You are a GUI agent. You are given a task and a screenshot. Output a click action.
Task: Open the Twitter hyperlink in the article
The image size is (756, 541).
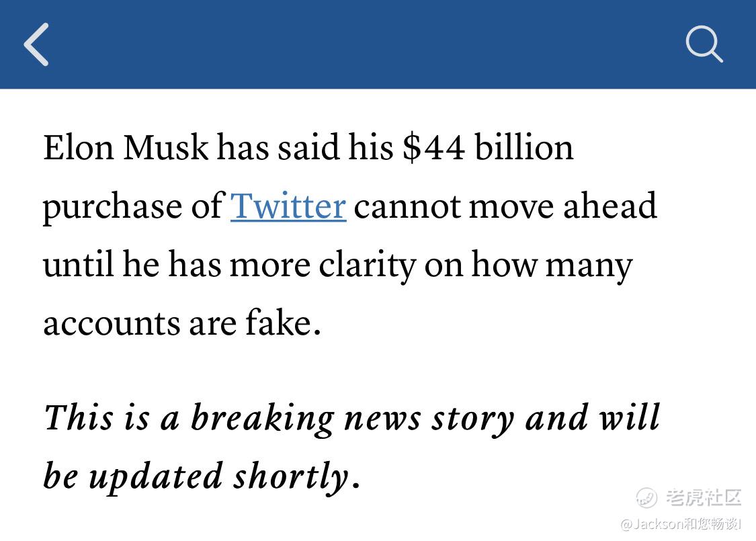[288, 206]
